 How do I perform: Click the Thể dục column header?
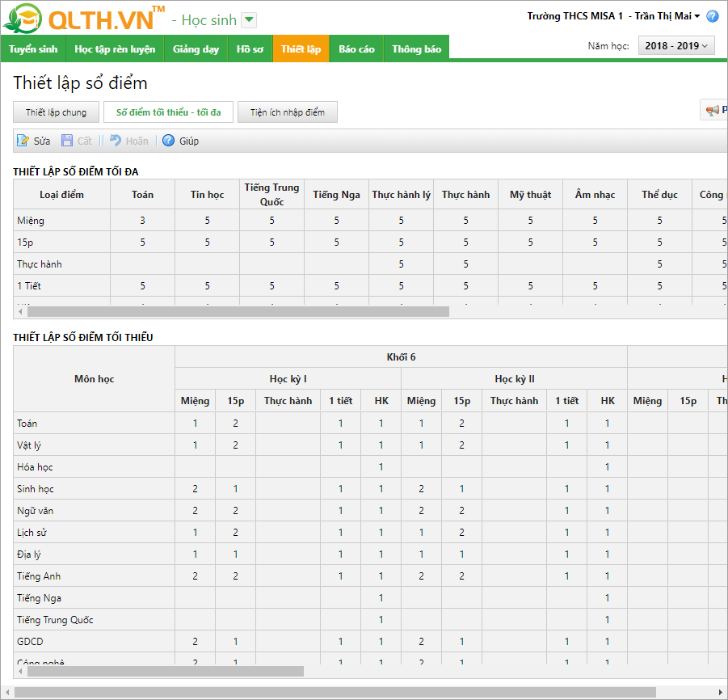click(659, 195)
